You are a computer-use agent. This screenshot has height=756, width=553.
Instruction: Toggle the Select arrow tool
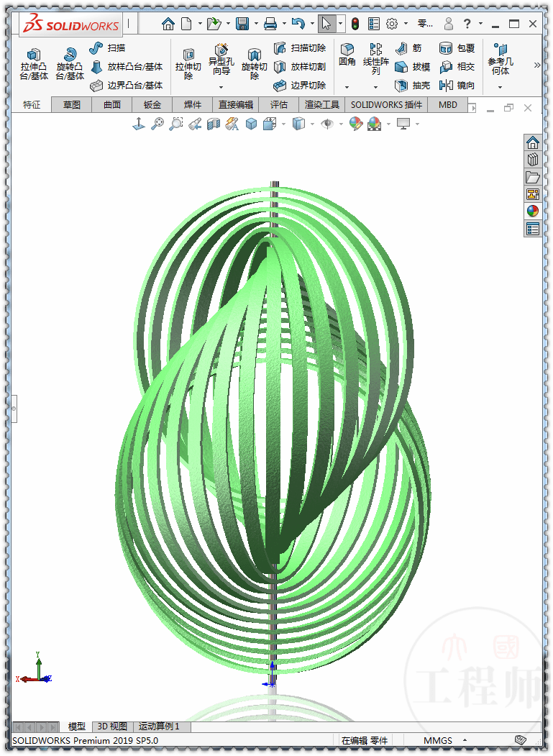click(x=326, y=24)
